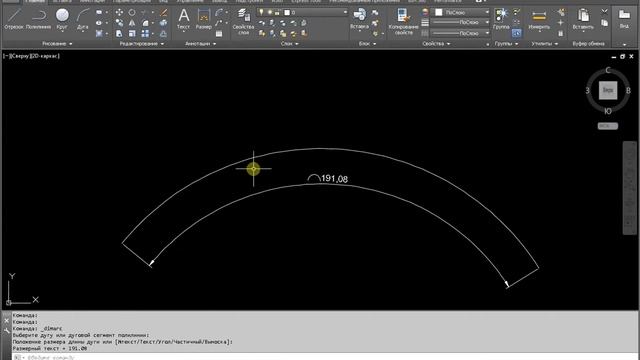The width and height of the screenshot is (640, 360).
Task: Expand the Рисование panel
Action: [57, 43]
